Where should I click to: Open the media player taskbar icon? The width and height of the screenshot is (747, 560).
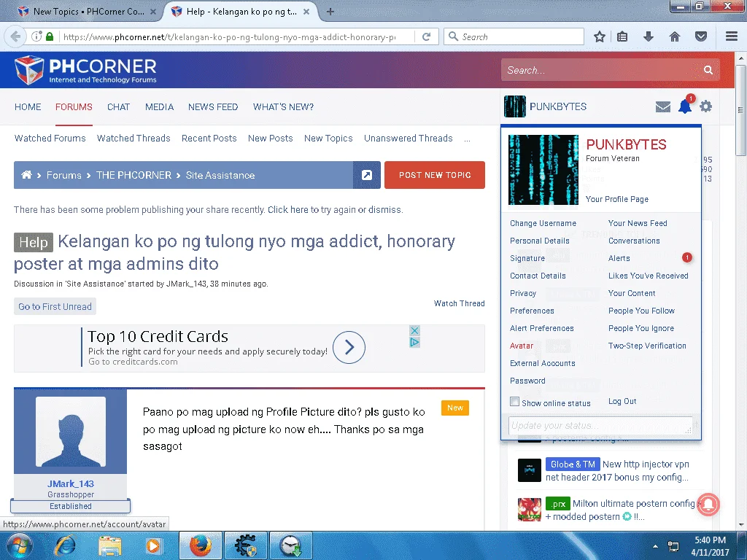(153, 545)
